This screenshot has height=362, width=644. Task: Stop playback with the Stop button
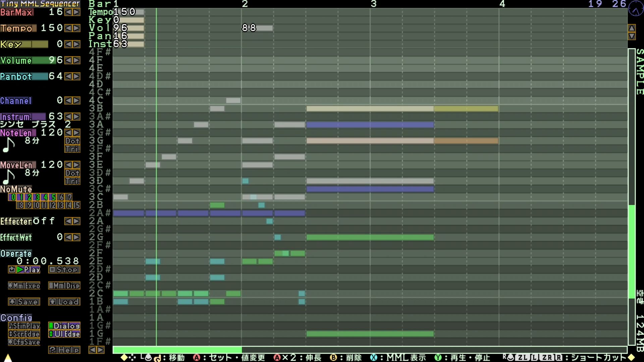point(64,269)
